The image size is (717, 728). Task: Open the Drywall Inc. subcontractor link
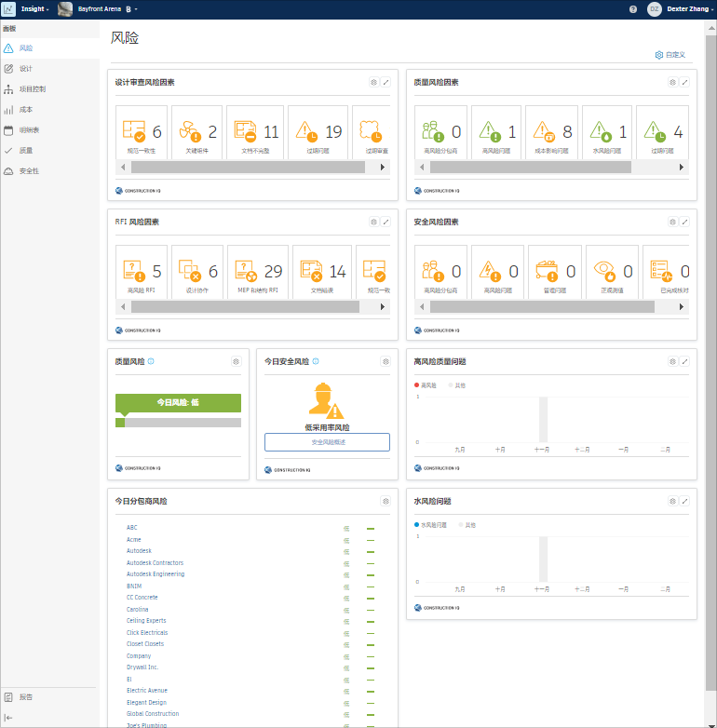tap(142, 667)
